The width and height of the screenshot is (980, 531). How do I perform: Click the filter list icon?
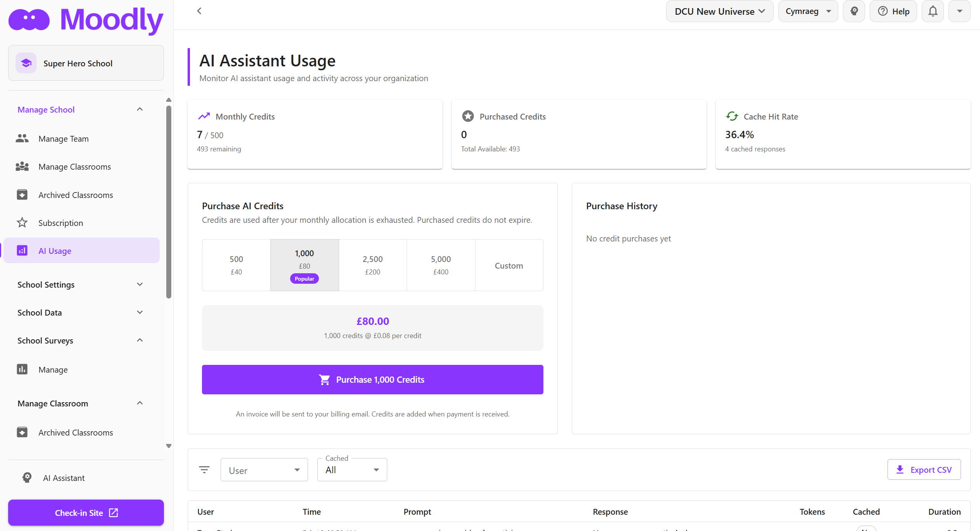[x=204, y=470]
